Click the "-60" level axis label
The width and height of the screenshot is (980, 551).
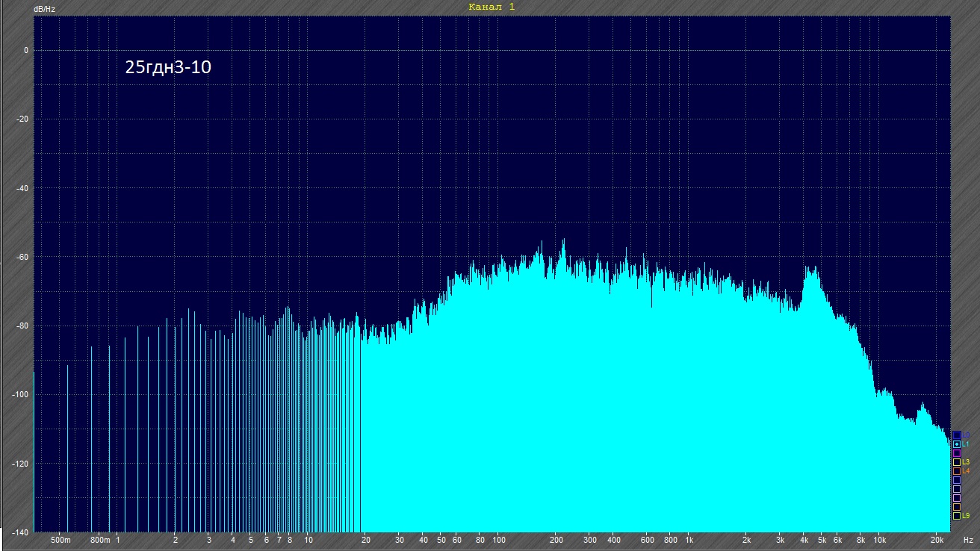click(x=22, y=257)
